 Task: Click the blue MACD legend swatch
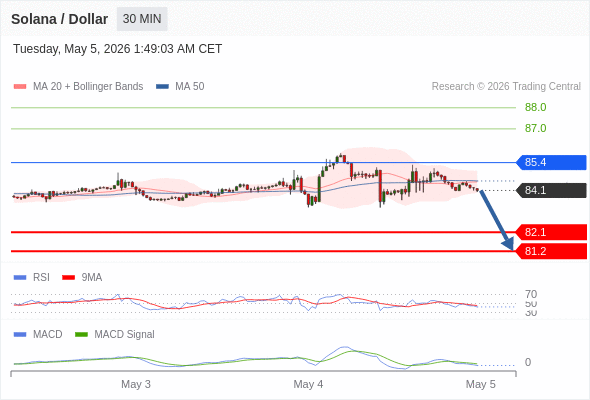click(20, 335)
